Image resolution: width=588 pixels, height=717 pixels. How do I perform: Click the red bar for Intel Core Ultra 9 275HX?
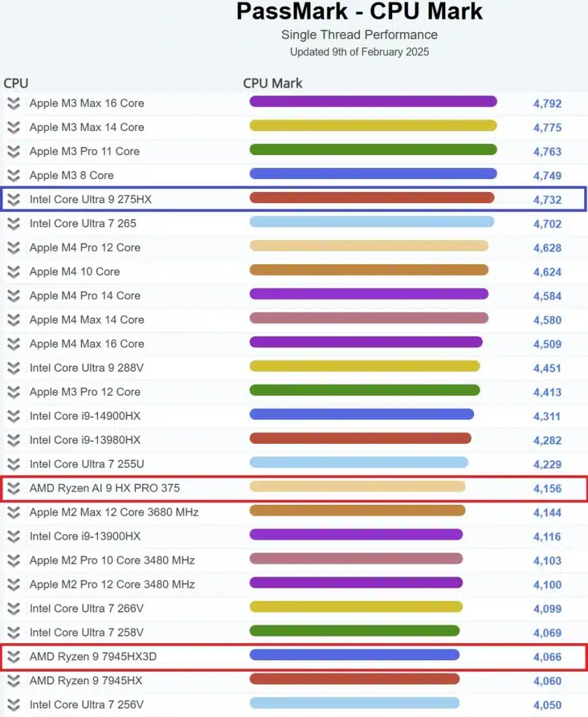pyautogui.click(x=372, y=197)
